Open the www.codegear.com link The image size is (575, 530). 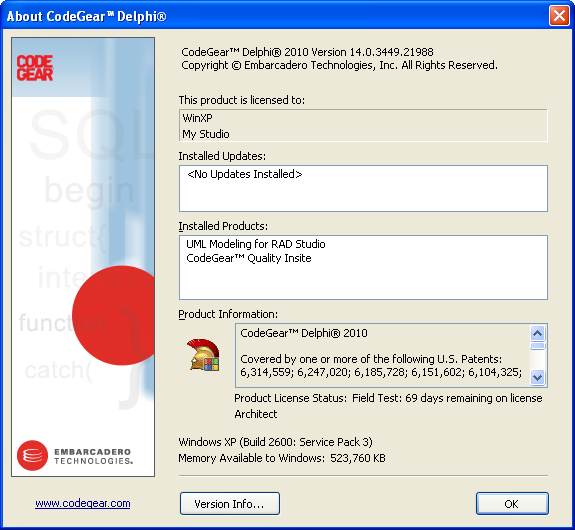pyautogui.click(x=83, y=503)
